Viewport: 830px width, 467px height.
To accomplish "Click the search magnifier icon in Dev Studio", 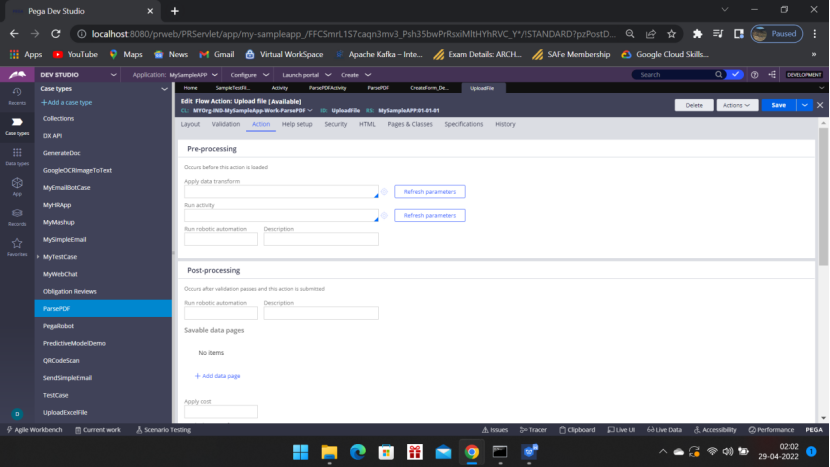I will coord(718,75).
